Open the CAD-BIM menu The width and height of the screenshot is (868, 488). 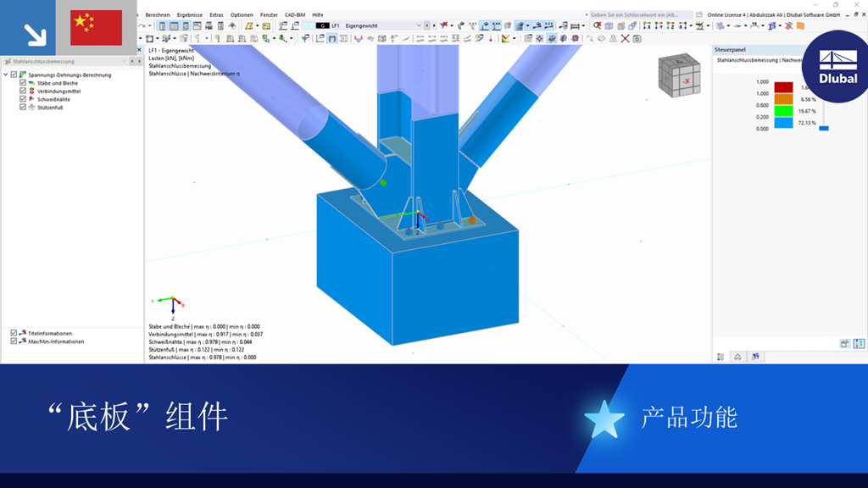pyautogui.click(x=294, y=15)
